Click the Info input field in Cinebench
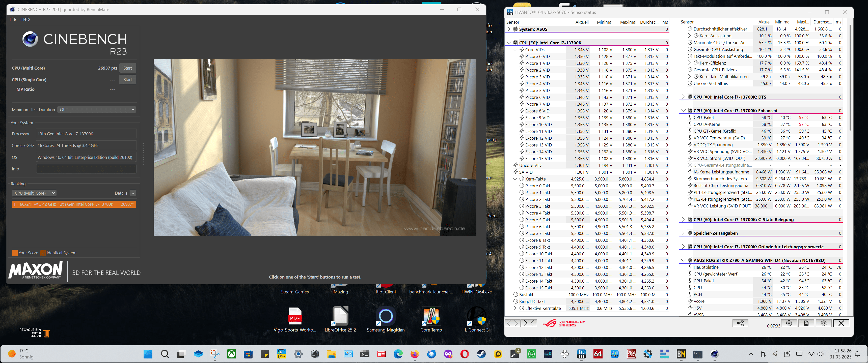This screenshot has width=868, height=363. [x=86, y=169]
